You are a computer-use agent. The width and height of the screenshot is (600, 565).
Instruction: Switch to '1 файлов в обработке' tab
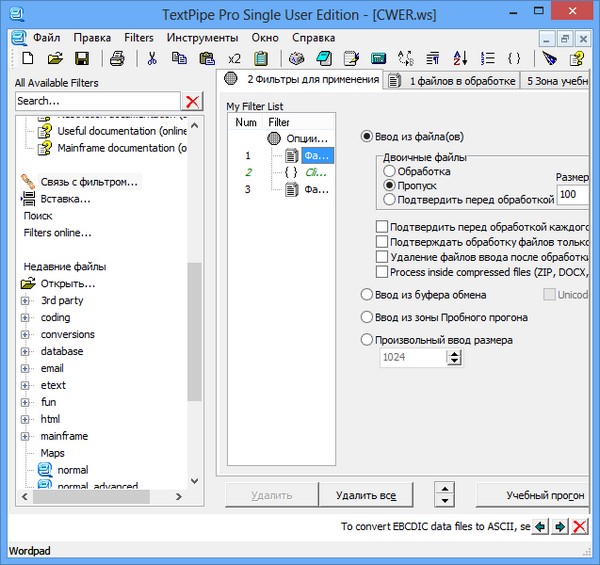[451, 80]
